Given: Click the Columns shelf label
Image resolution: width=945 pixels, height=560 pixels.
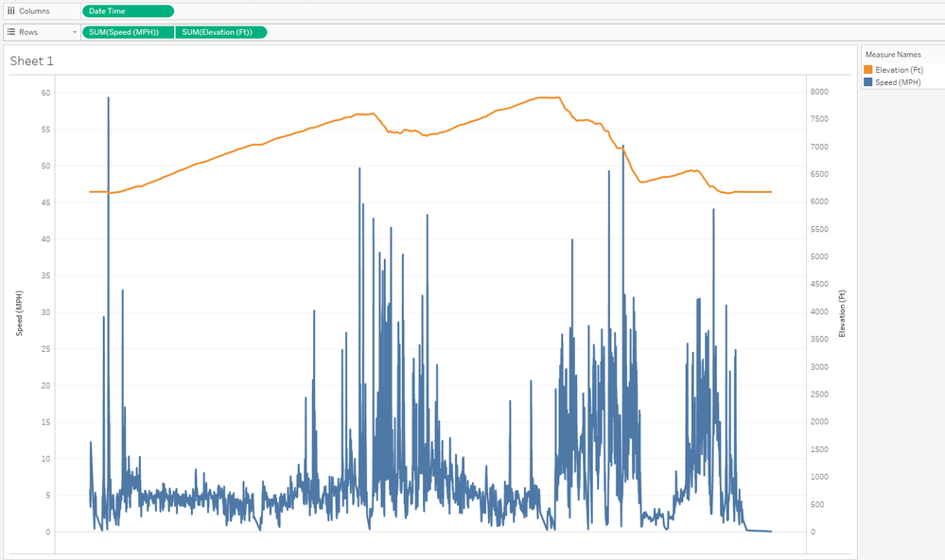Looking at the screenshot, I should click(34, 10).
